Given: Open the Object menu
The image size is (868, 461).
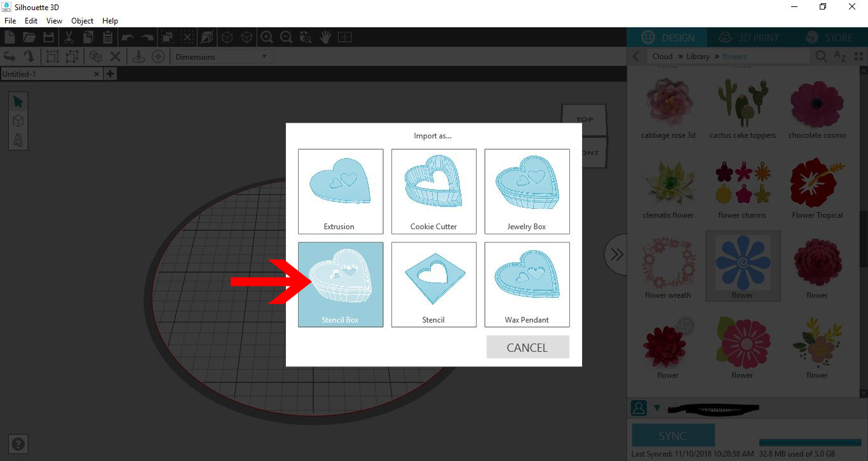Looking at the screenshot, I should (x=83, y=21).
